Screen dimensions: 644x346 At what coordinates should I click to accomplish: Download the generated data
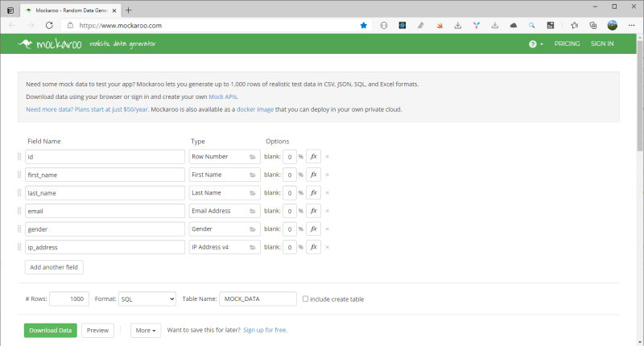click(x=51, y=331)
